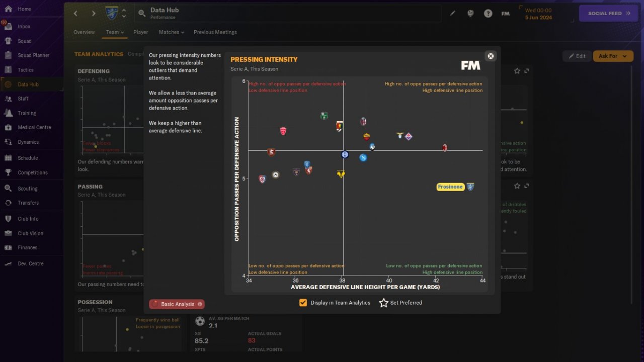The height and width of the screenshot is (362, 644).
Task: Select the Frosinone badge on the scatter chart
Action: 471,187
